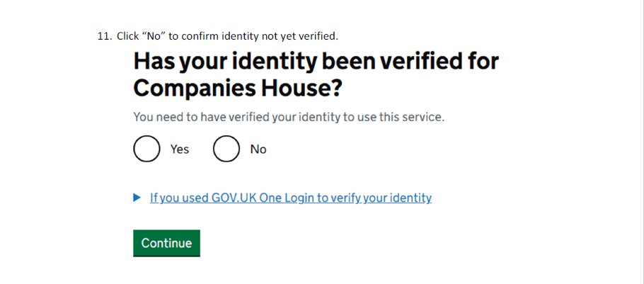Click the hint text about verifying your identity
644x284 pixels.
pyautogui.click(x=289, y=117)
